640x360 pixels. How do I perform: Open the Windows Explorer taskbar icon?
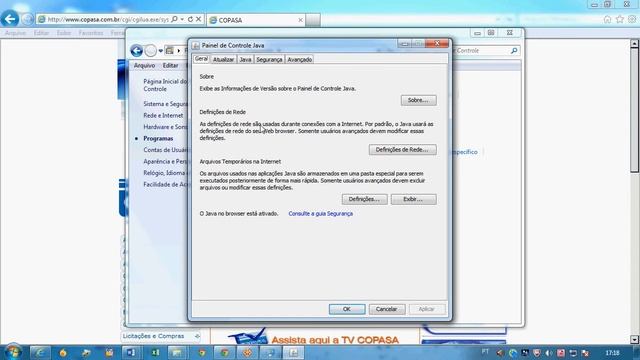pos(177,353)
